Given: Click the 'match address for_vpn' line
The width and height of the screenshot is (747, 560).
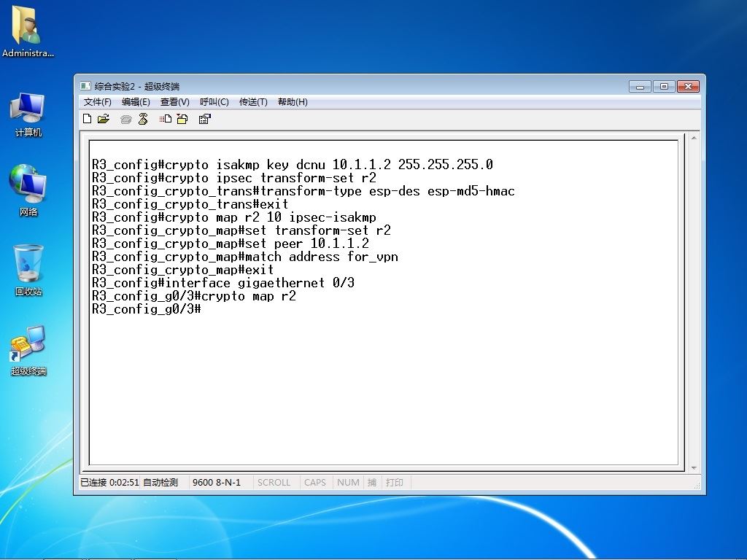Looking at the screenshot, I should tap(245, 257).
